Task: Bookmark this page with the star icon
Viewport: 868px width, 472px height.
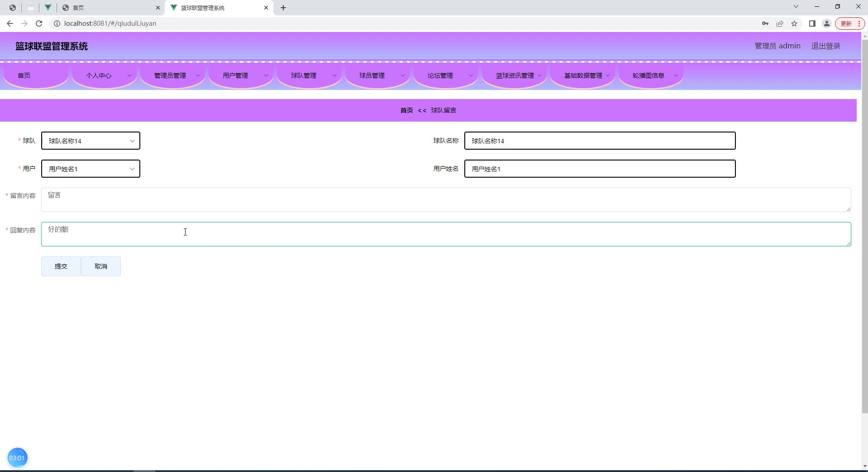Action: 794,24
